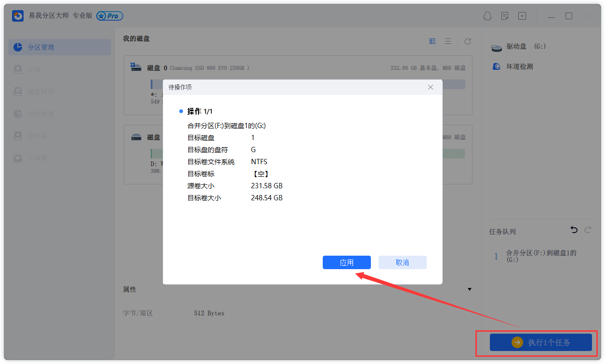Click the 磁盘转换 disk conversion icon

[18, 91]
